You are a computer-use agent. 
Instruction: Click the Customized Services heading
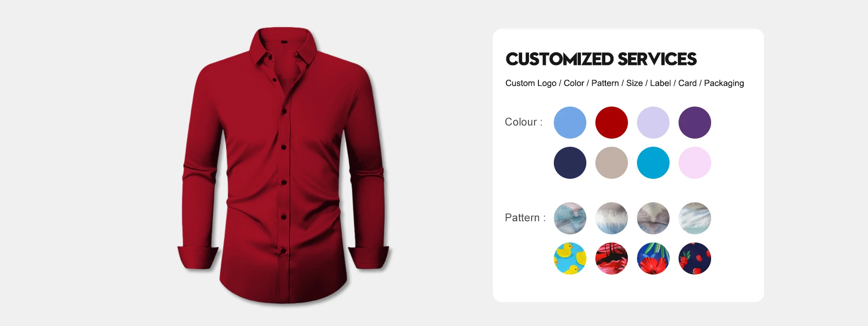click(x=601, y=59)
